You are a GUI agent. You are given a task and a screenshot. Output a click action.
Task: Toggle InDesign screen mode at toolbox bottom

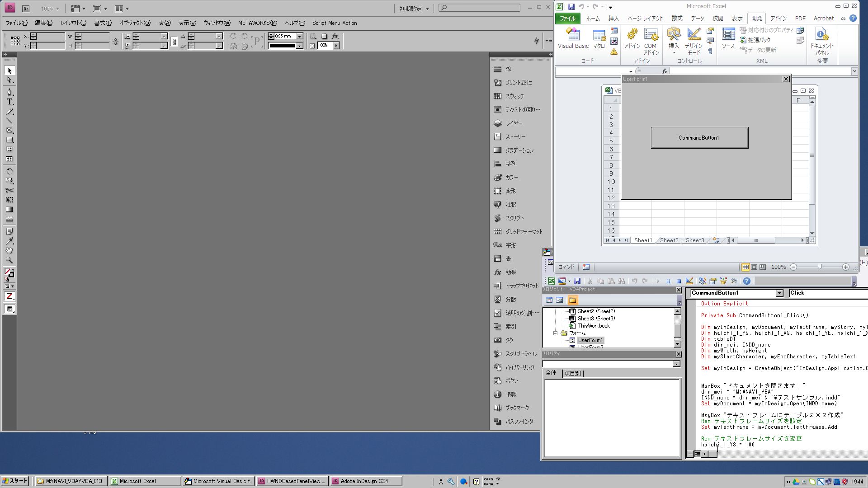(x=9, y=309)
